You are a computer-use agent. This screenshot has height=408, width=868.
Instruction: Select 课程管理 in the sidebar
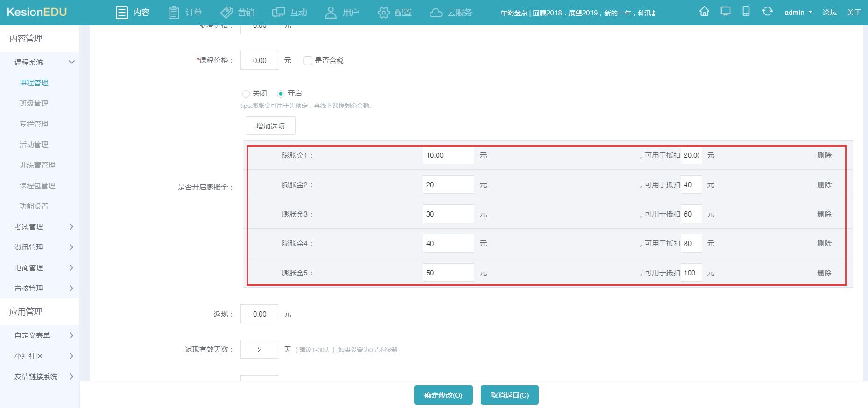pyautogui.click(x=34, y=83)
